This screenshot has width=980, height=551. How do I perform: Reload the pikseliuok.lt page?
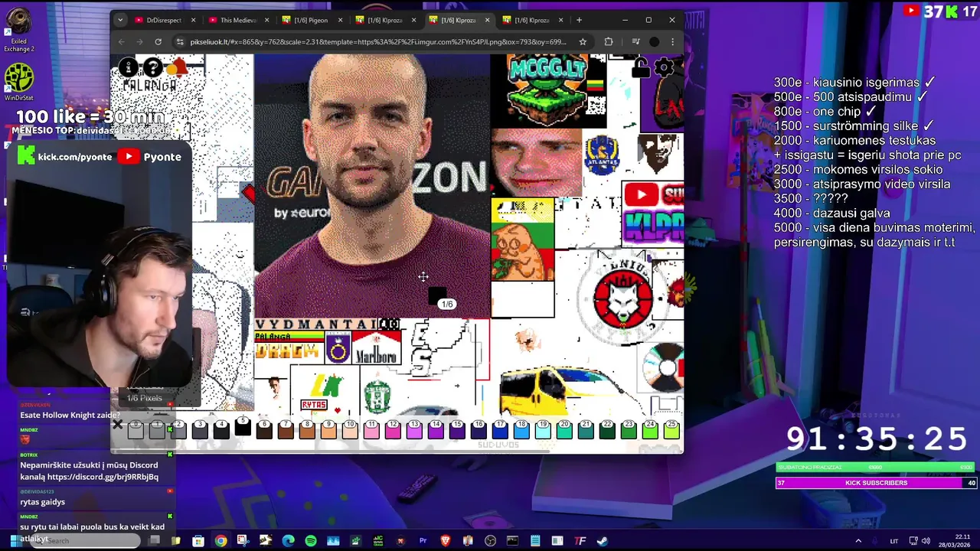(x=158, y=41)
